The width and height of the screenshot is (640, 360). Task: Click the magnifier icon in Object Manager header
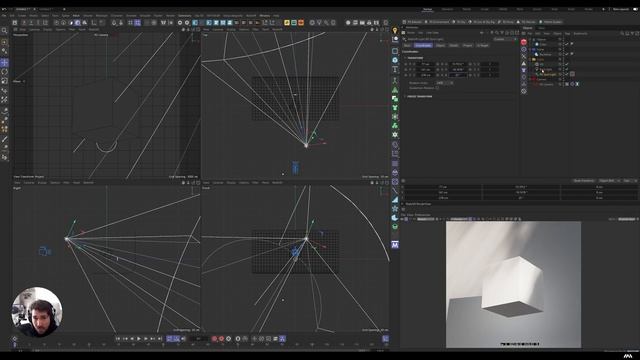(622, 33)
